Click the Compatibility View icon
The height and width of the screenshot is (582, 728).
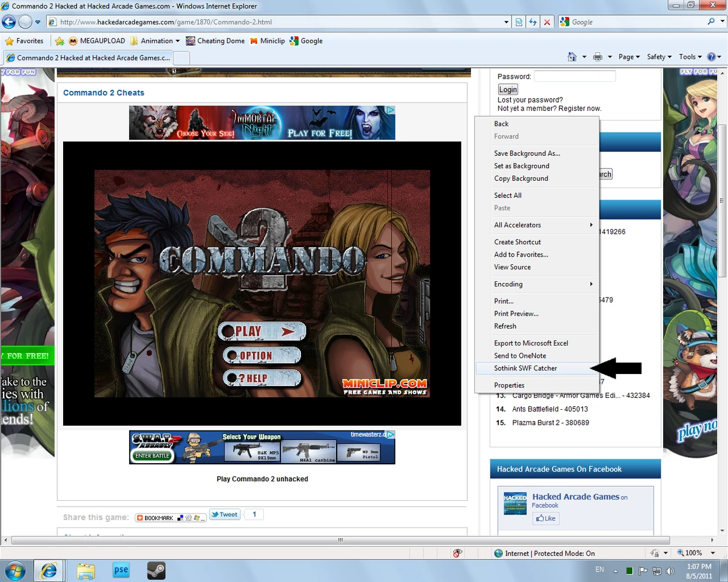point(519,22)
